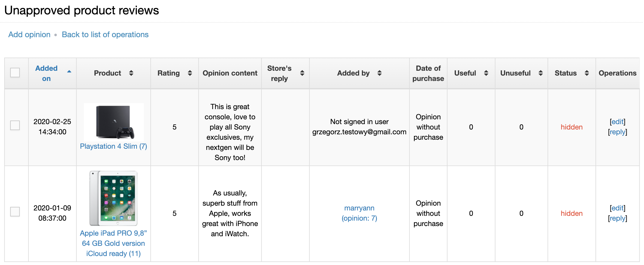The width and height of the screenshot is (644, 265).
Task: Edit the Apple iPad PRO review
Action: point(618,208)
